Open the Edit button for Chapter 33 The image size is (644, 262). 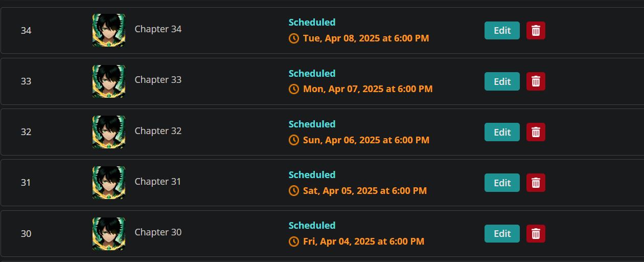click(502, 81)
